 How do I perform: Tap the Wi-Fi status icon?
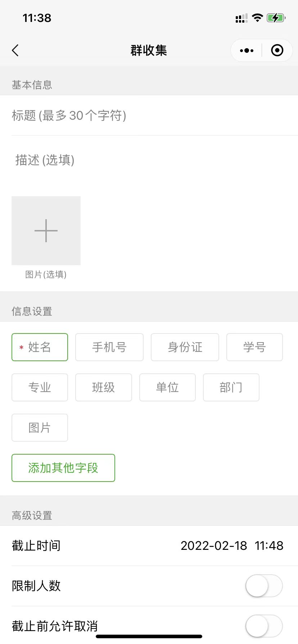pyautogui.click(x=257, y=18)
